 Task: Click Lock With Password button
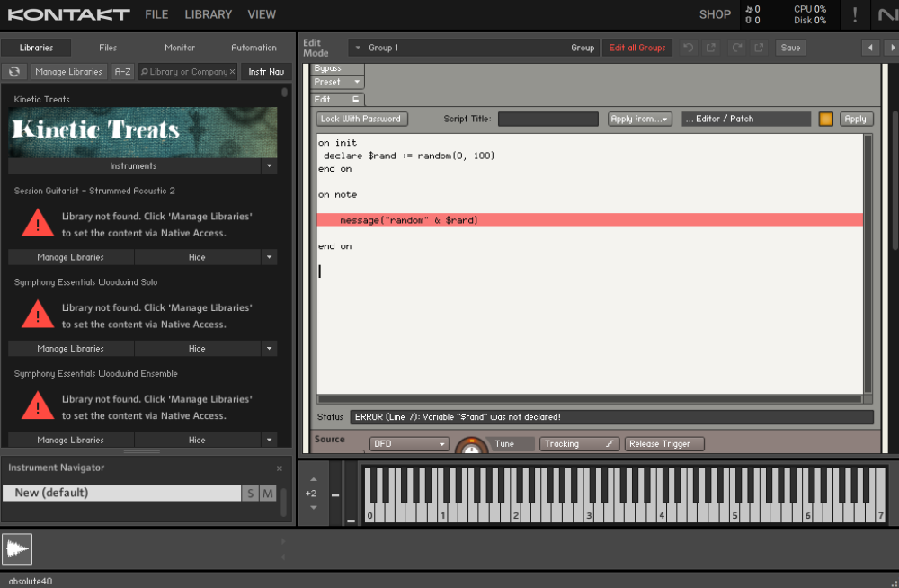(361, 119)
